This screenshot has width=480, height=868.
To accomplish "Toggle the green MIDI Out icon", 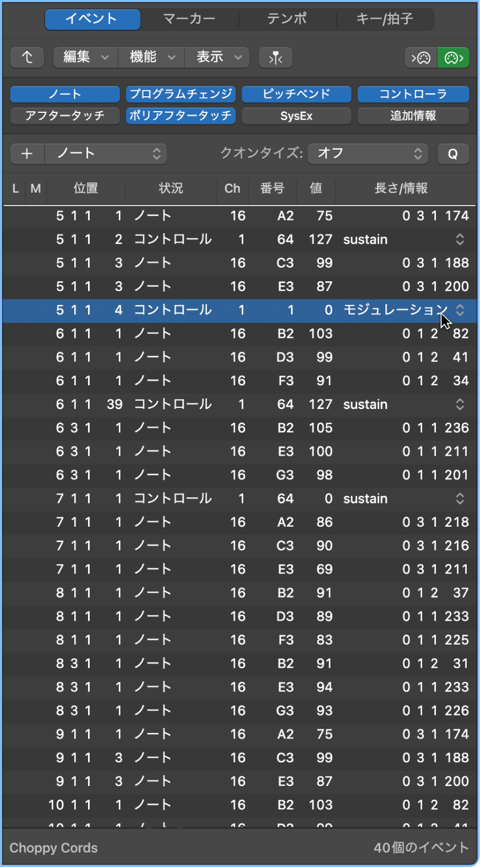I will point(453,57).
